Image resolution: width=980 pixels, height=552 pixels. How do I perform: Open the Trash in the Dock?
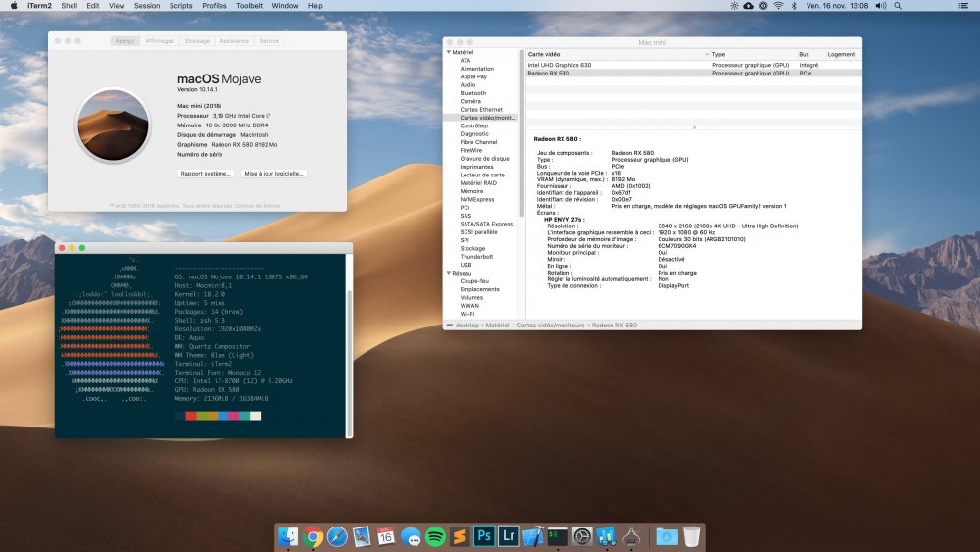(x=691, y=536)
